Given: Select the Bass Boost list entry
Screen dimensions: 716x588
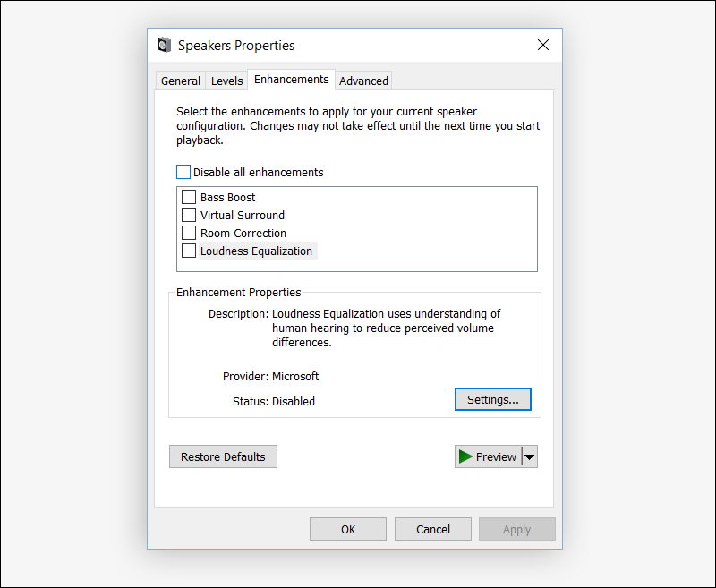Looking at the screenshot, I should point(228,197).
